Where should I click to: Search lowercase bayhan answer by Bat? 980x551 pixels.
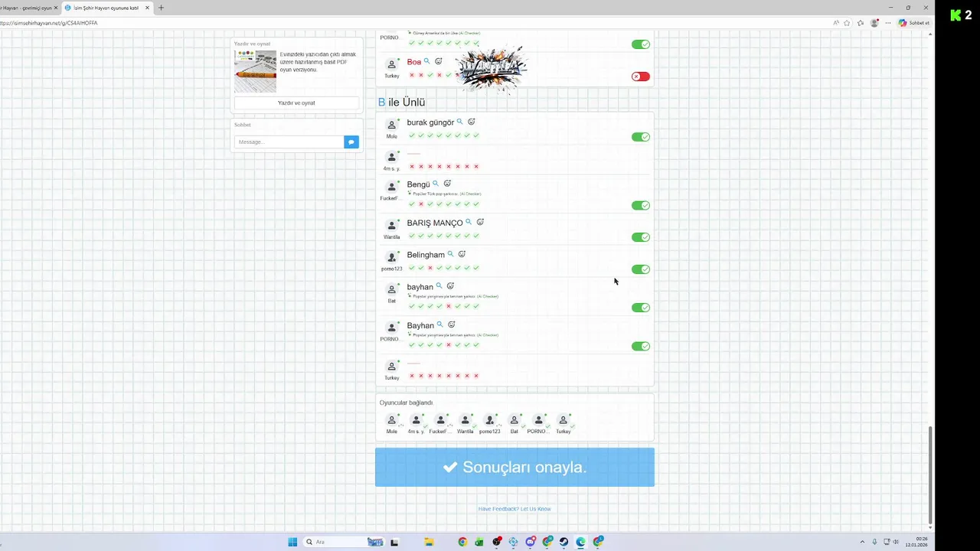(x=439, y=286)
